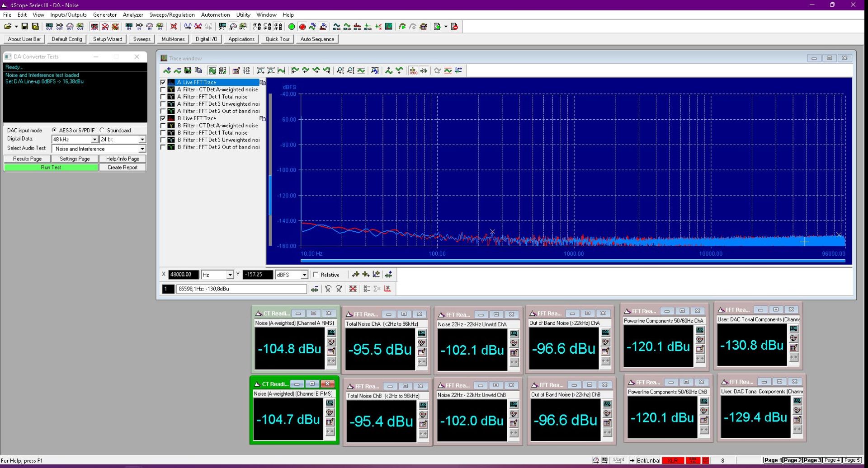
Task: Open the Generator menu
Action: pyautogui.click(x=105, y=15)
